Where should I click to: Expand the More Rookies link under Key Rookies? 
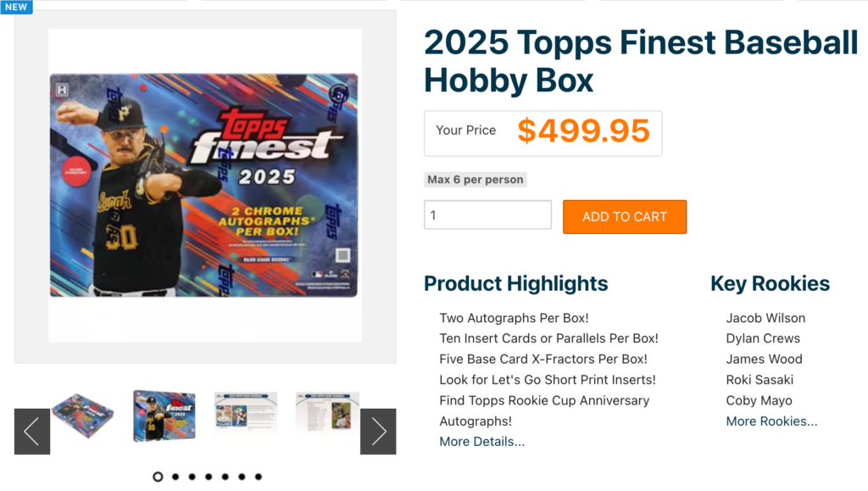tap(771, 421)
